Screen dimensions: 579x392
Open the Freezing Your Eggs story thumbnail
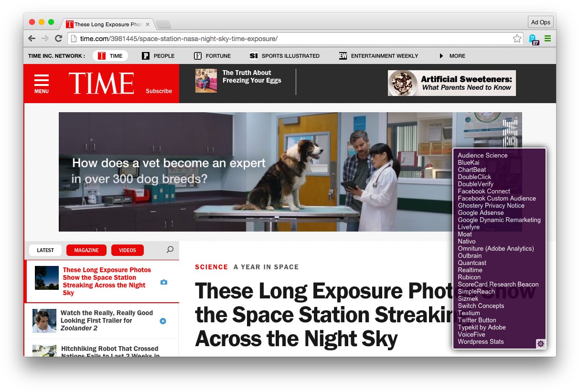206,81
